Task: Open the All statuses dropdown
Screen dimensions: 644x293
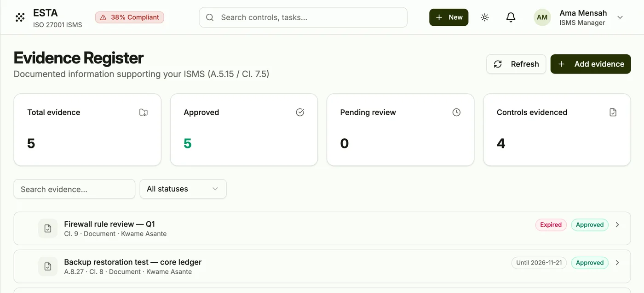Action: click(183, 189)
